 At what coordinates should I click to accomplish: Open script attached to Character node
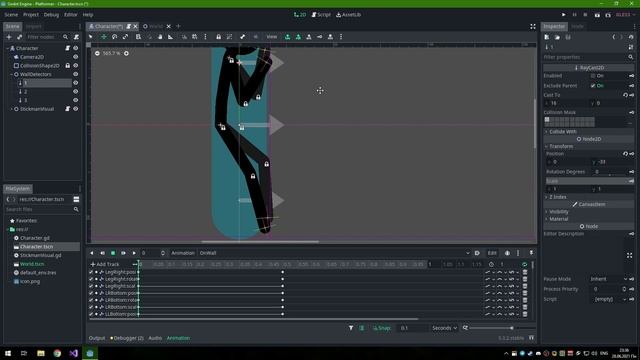click(x=68, y=48)
